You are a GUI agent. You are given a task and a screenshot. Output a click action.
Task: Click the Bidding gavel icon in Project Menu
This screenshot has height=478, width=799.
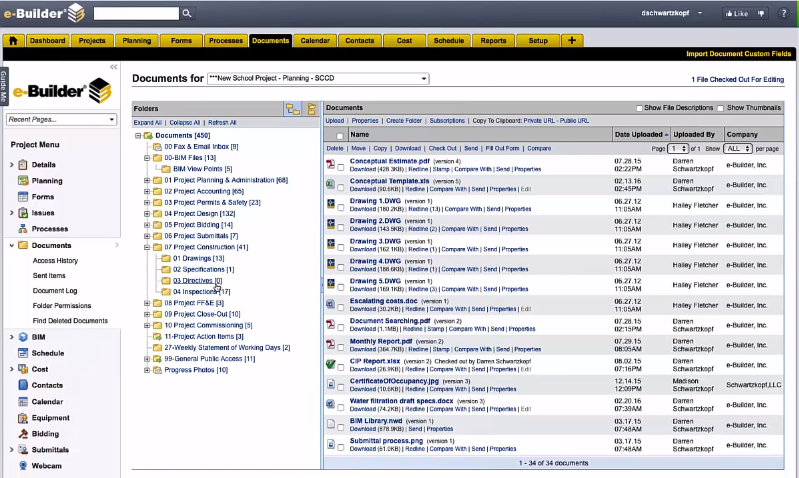[x=23, y=435]
